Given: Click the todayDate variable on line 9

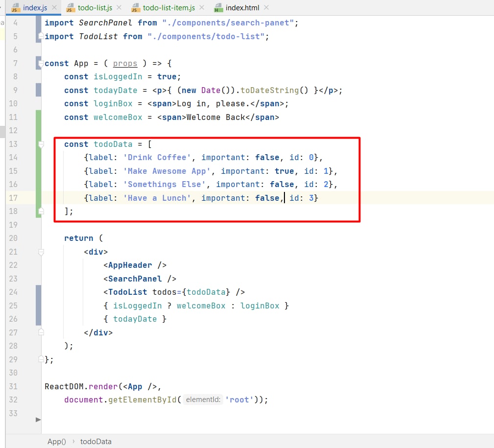Looking at the screenshot, I should tap(116, 91).
